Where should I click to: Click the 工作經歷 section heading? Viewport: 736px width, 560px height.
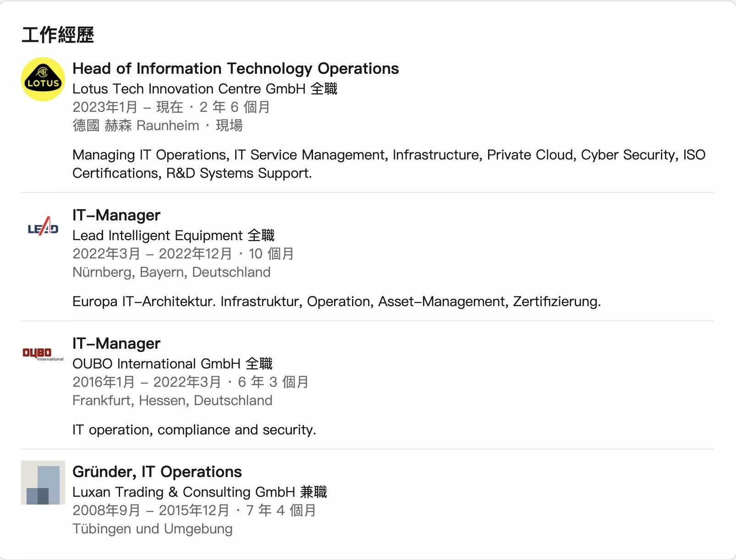click(x=58, y=35)
